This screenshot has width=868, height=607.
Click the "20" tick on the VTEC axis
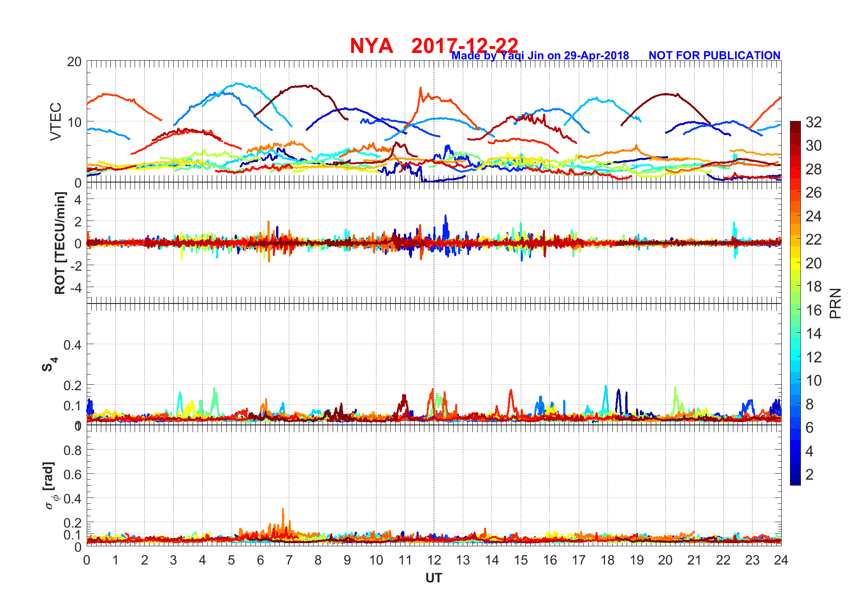(74, 62)
